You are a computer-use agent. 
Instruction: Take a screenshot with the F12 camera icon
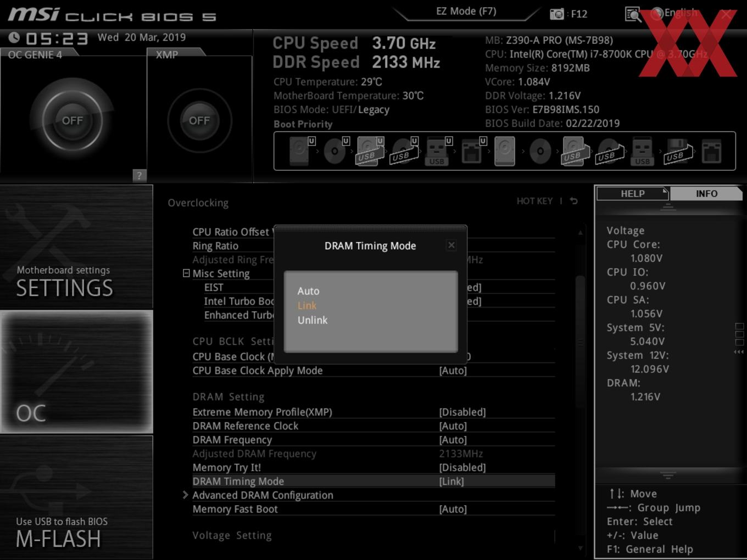[x=556, y=14]
